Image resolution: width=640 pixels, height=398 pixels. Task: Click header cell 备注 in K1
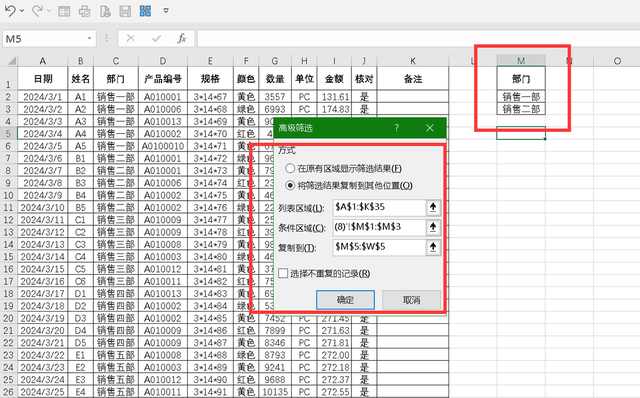tap(413, 78)
